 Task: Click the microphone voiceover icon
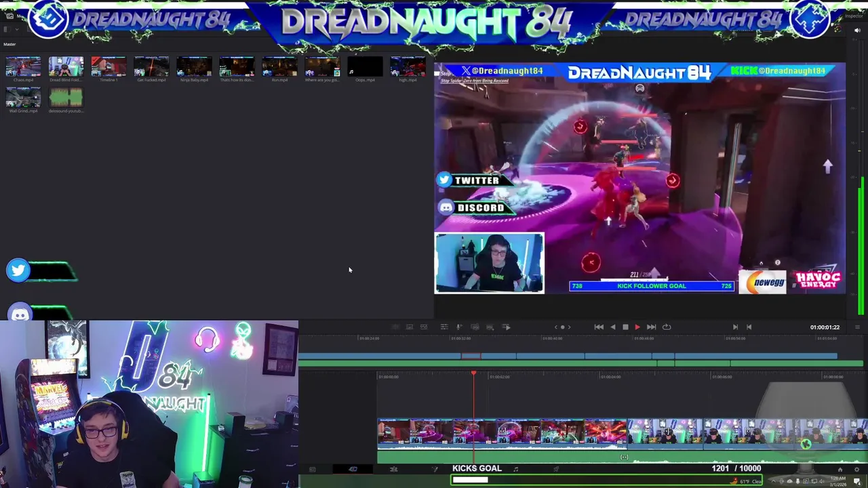459,327
